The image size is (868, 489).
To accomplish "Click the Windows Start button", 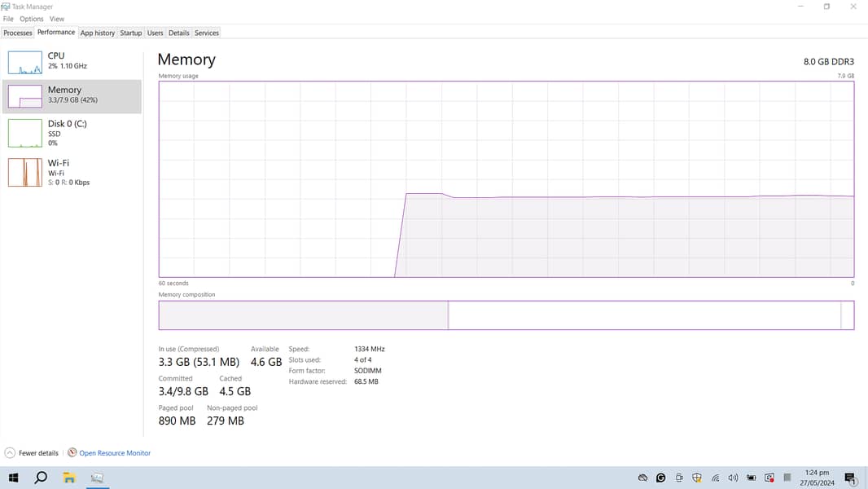I will [13, 478].
